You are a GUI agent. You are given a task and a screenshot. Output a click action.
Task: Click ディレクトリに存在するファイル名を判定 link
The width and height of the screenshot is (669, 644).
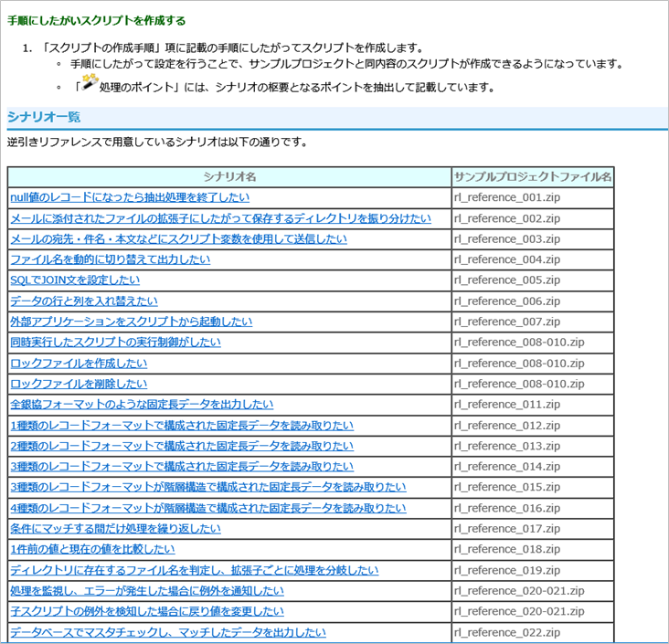[194, 570]
